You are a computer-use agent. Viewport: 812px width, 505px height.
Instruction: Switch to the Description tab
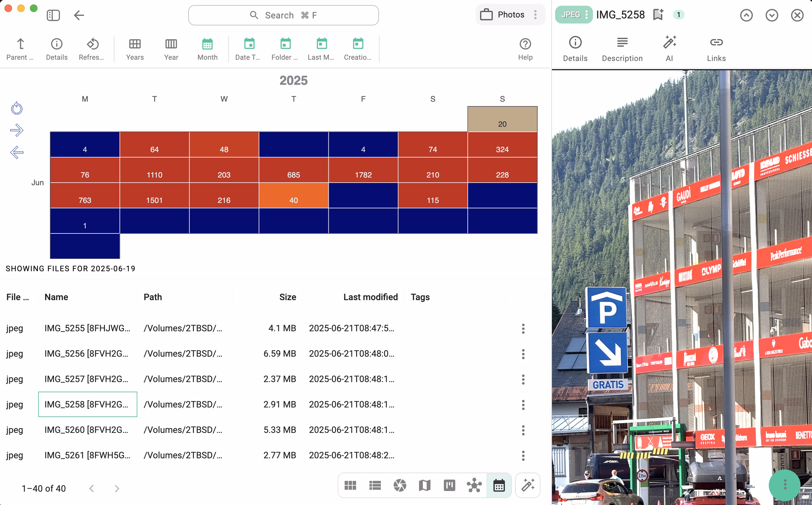point(622,48)
